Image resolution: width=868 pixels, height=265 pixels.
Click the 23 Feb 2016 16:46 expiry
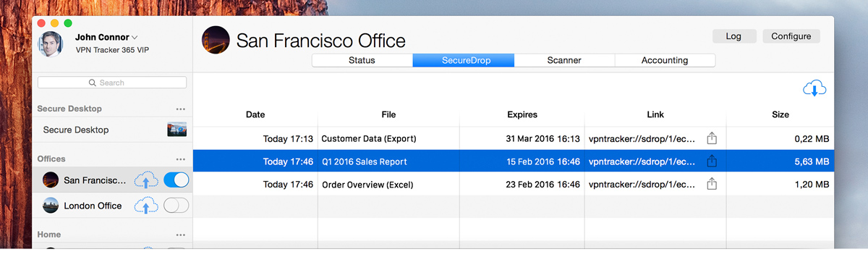(543, 185)
